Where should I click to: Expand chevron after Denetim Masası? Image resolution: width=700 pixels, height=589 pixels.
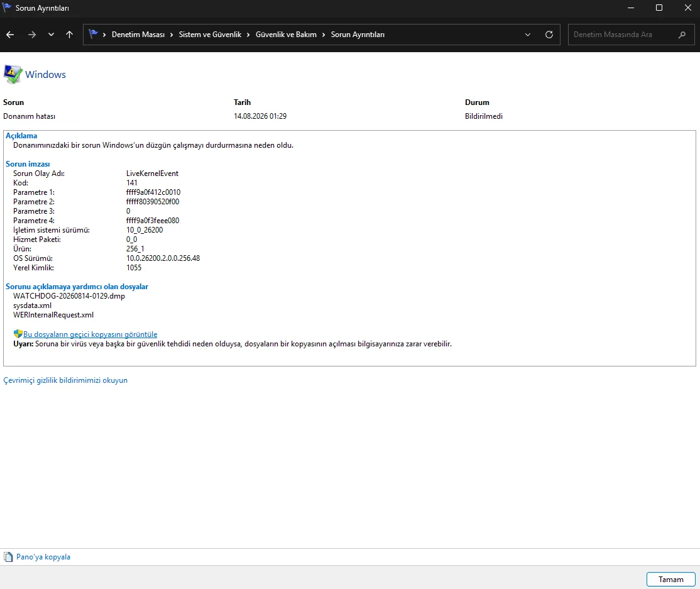pos(172,35)
